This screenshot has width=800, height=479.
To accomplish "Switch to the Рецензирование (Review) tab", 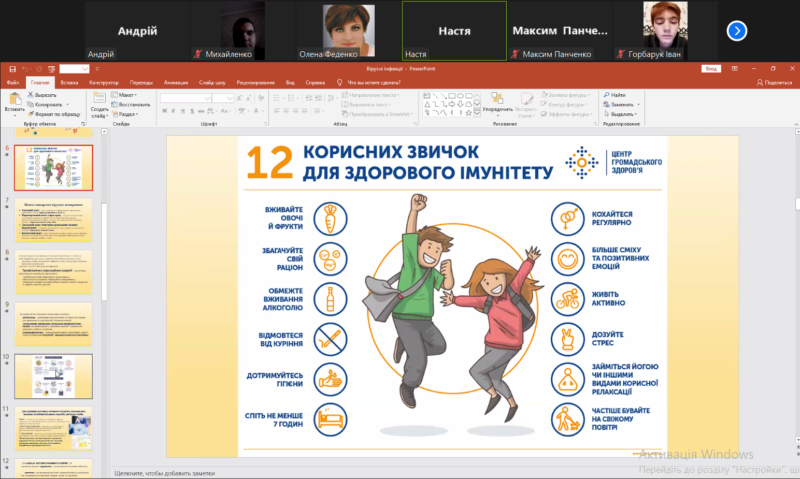I will point(256,82).
